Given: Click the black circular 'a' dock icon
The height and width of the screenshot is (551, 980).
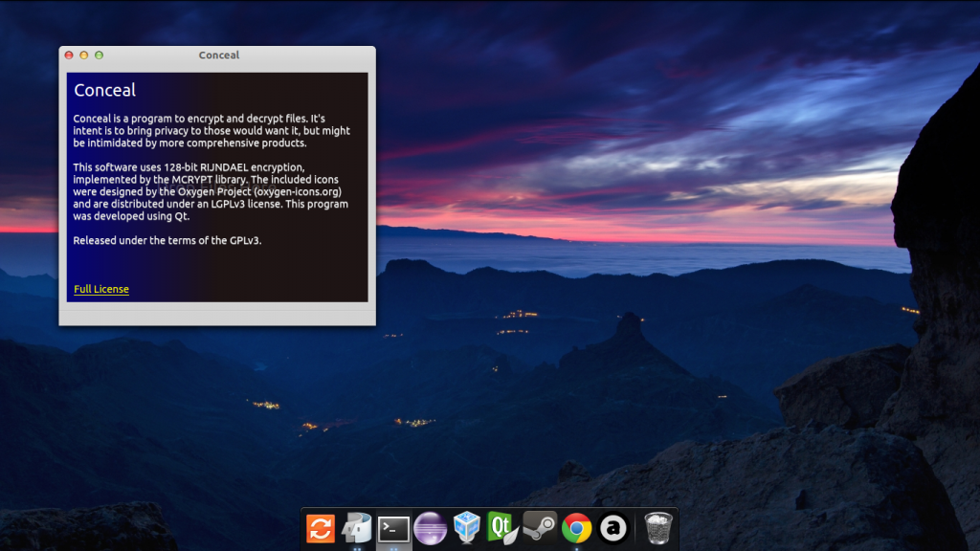Looking at the screenshot, I should pyautogui.click(x=612, y=528).
